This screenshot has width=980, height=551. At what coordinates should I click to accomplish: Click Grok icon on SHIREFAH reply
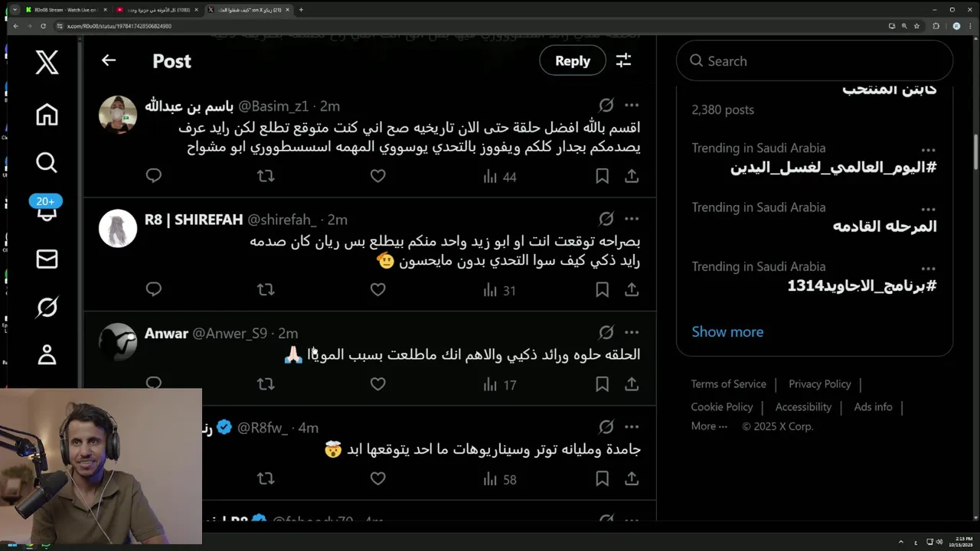tap(606, 219)
